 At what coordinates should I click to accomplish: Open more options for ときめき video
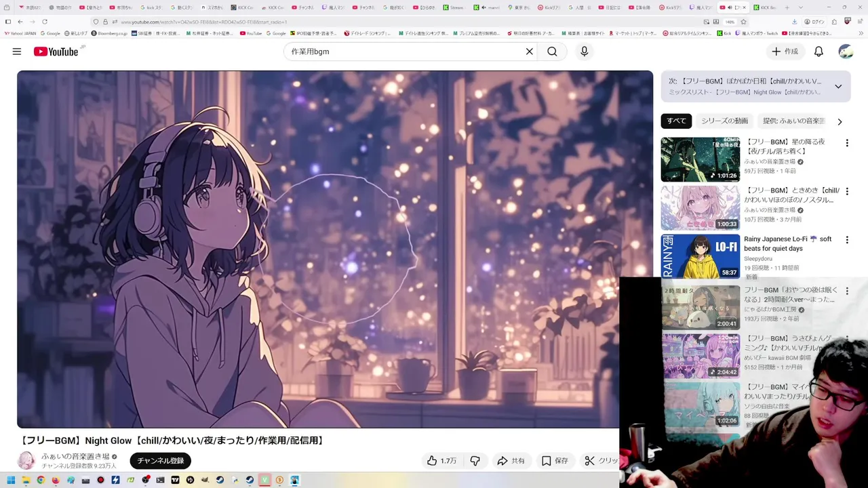847,192
